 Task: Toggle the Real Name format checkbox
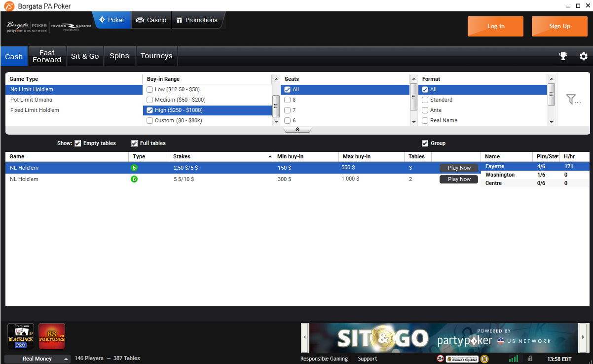point(425,120)
